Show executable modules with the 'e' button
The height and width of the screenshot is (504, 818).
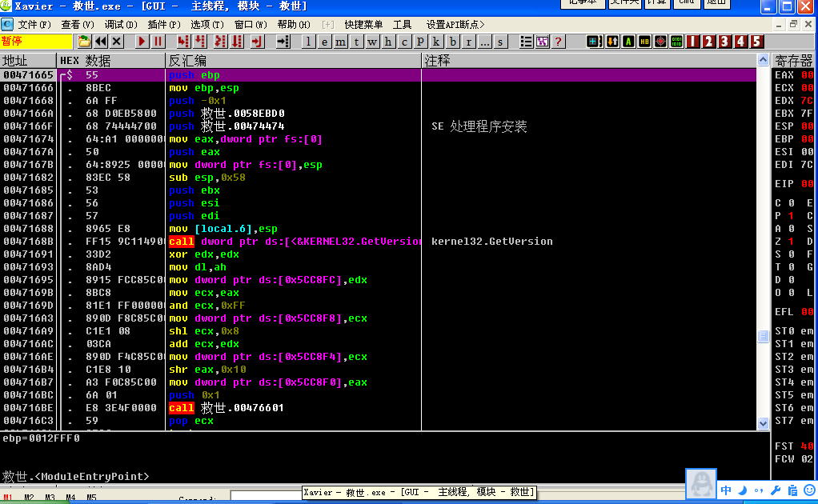pos(324,42)
